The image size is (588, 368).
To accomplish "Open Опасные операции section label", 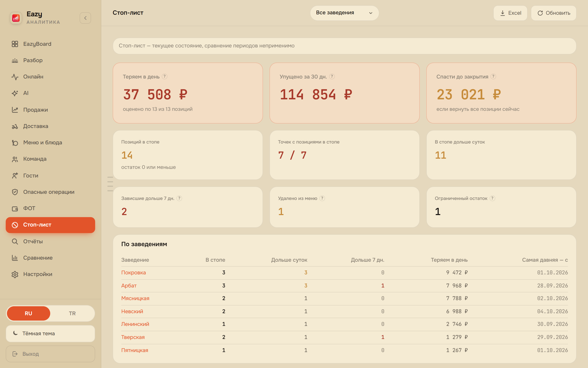I will click(x=49, y=192).
